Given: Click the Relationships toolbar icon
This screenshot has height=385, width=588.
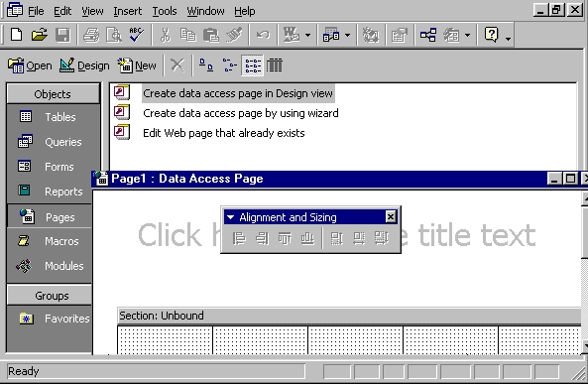Looking at the screenshot, I should 428,35.
